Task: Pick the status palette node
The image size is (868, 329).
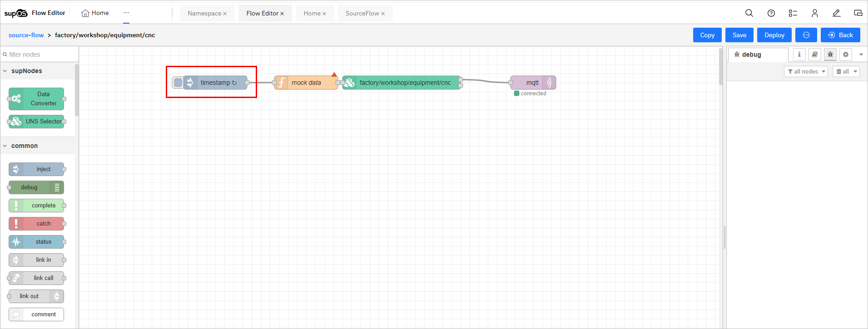Action: 36,242
